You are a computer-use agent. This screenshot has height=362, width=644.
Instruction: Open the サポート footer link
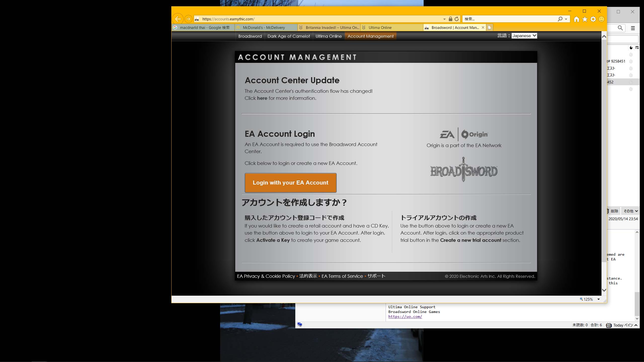(376, 276)
